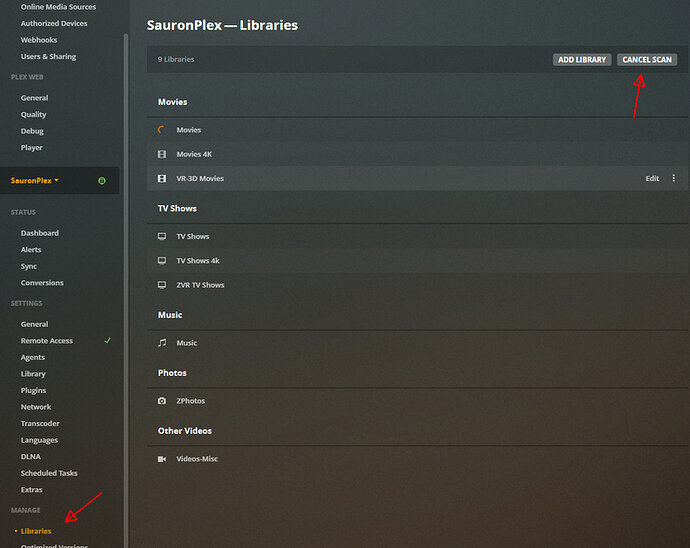Open the Debug settings page
Viewport: 690px width, 548px height.
[x=32, y=131]
